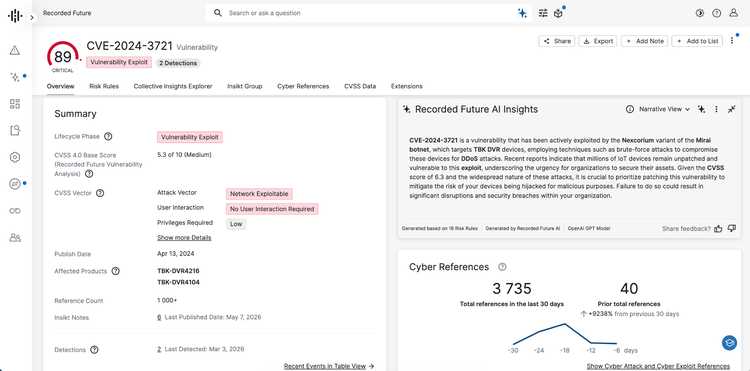Open the settings gear sidebar icon

(x=15, y=157)
